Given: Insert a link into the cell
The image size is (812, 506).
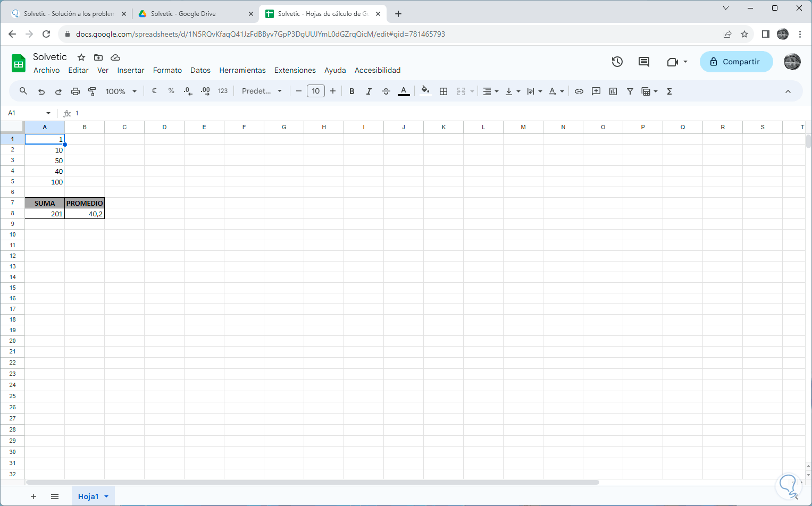Looking at the screenshot, I should tap(579, 91).
